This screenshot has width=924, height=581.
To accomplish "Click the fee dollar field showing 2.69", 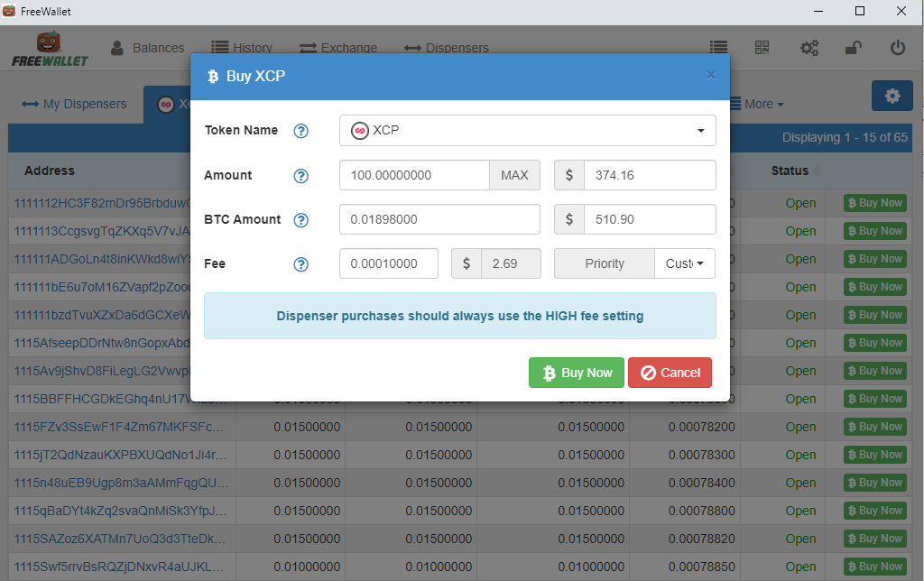I will pos(511,263).
